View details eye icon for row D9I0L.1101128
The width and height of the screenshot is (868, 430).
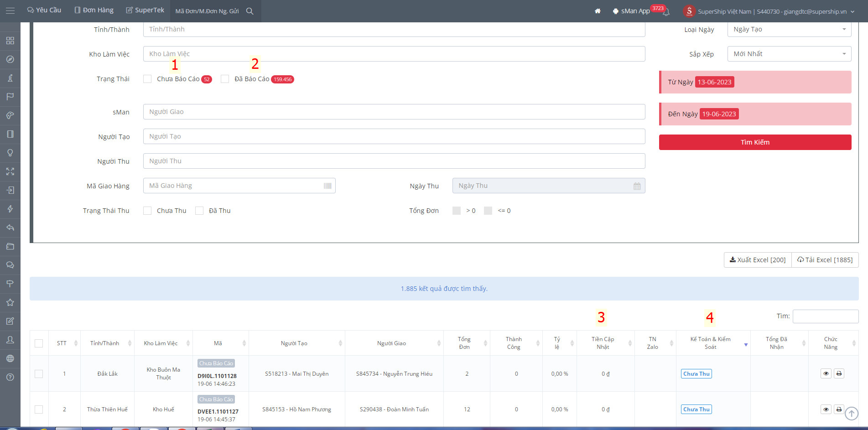coord(826,373)
